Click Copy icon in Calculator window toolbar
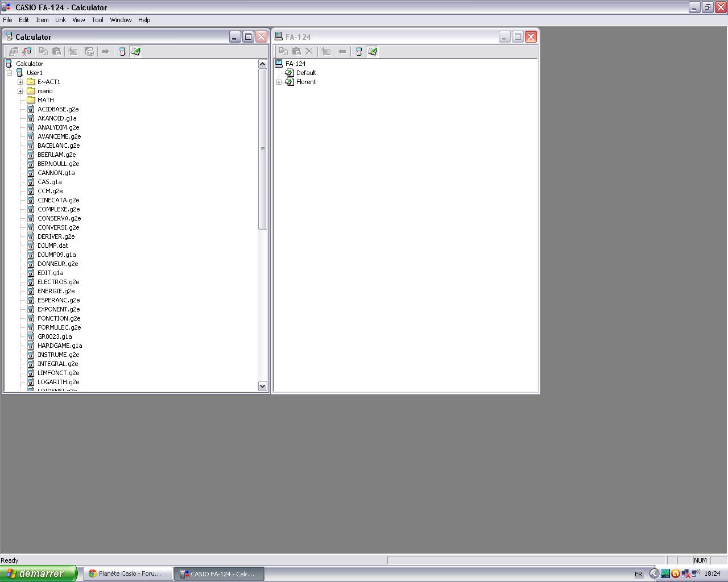The height and width of the screenshot is (582, 728). coord(43,51)
